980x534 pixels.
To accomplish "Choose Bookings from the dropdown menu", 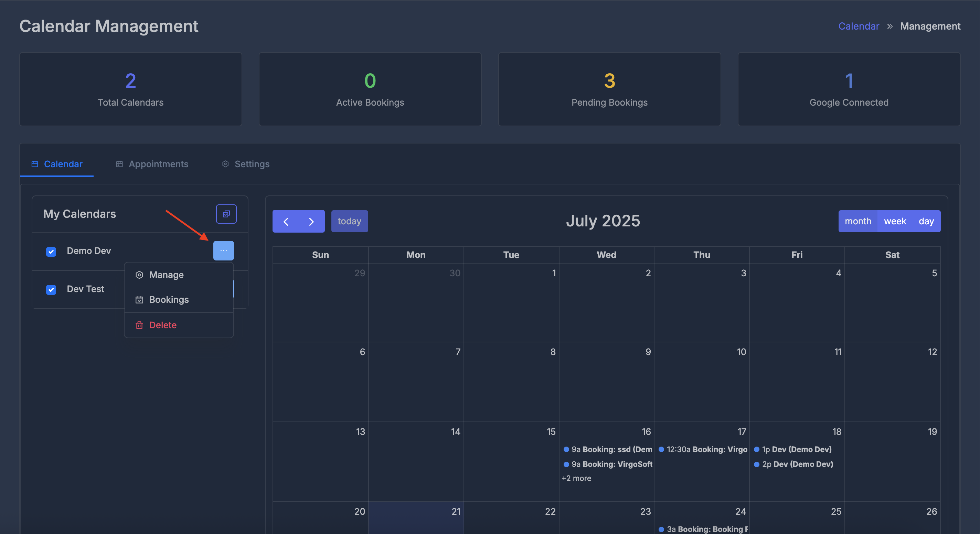I will point(179,299).
